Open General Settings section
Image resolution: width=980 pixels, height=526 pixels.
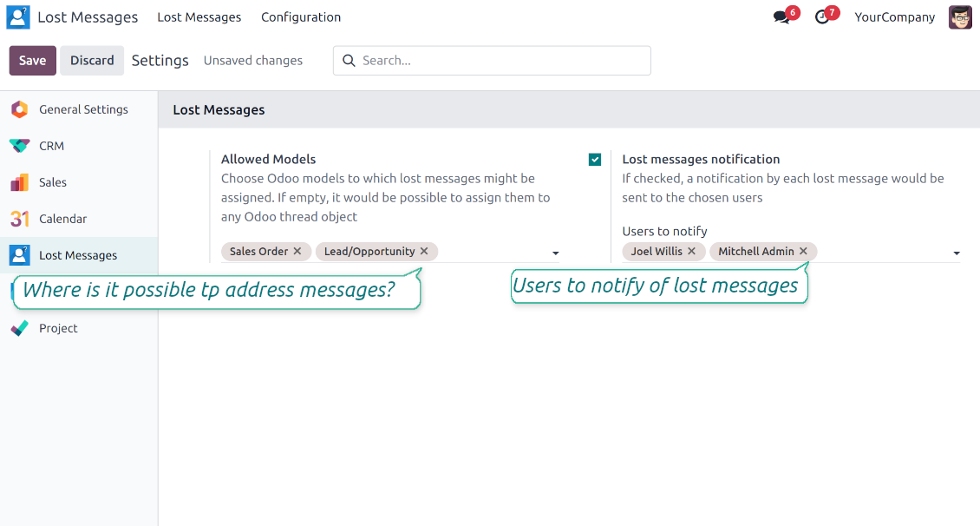click(82, 109)
